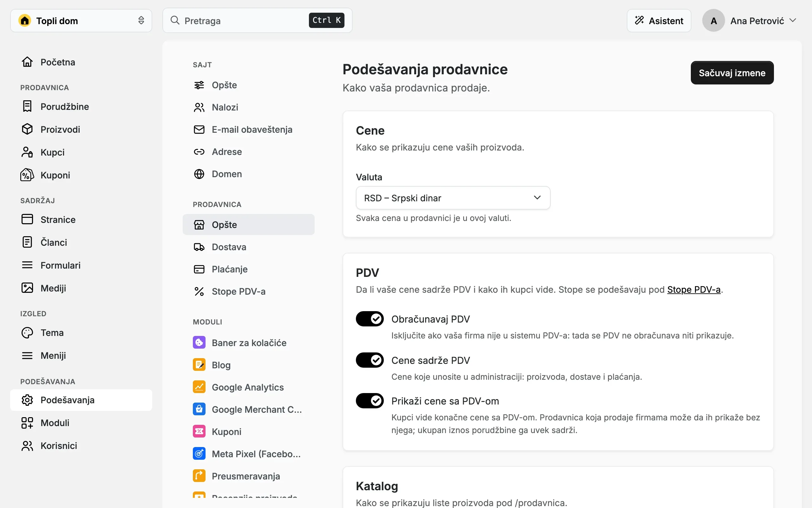Click the Početna home icon
Viewport: 812px width, 508px height.
(27, 62)
